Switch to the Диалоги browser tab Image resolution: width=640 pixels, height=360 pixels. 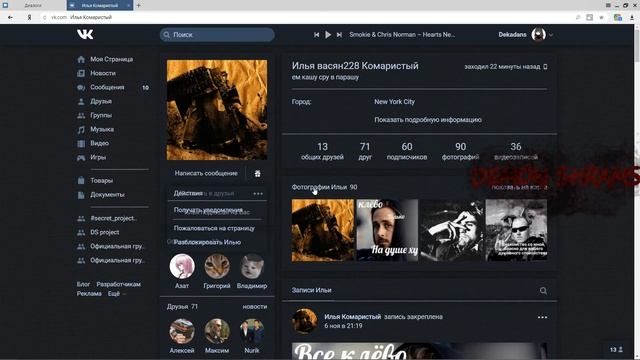pyautogui.click(x=33, y=5)
